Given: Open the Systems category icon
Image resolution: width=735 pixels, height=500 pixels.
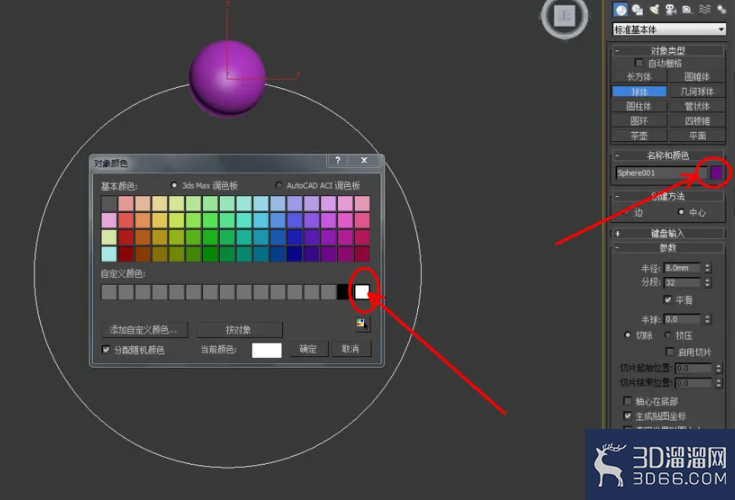Looking at the screenshot, I should click(x=721, y=10).
